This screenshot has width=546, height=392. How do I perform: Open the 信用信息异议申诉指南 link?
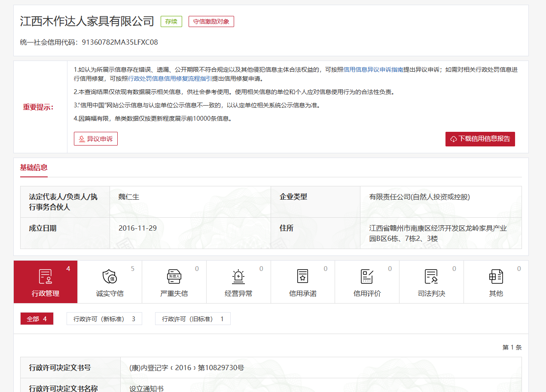pos(373,70)
